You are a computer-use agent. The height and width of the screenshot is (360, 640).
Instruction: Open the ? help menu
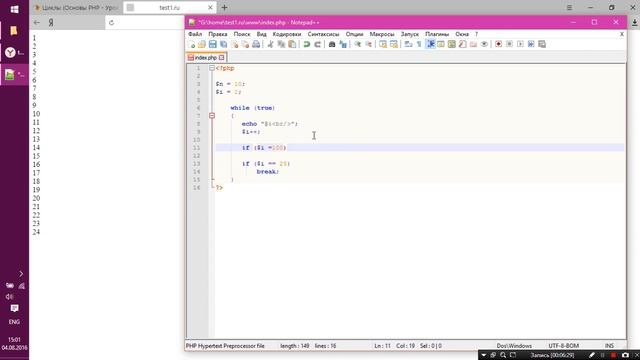coord(476,34)
